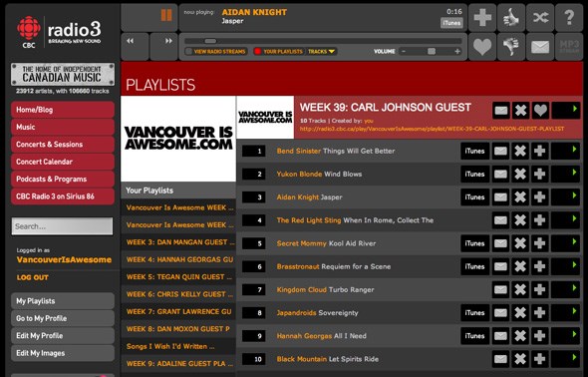Open the question mark help icon

pyautogui.click(x=569, y=18)
